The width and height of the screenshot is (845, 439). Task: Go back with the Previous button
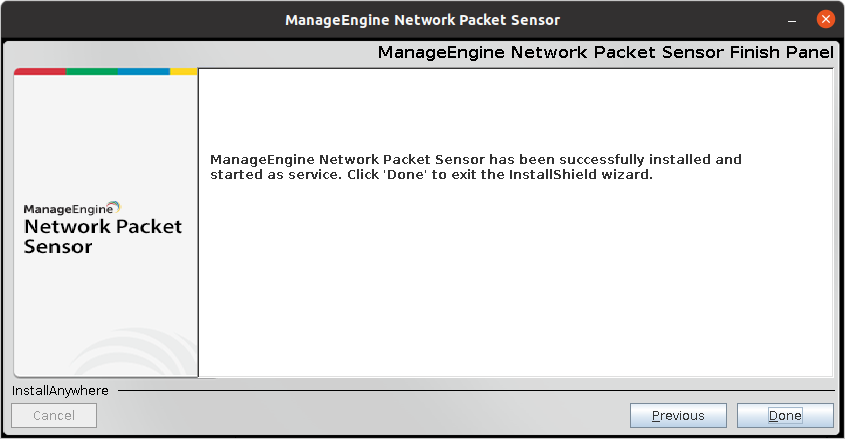click(x=678, y=415)
